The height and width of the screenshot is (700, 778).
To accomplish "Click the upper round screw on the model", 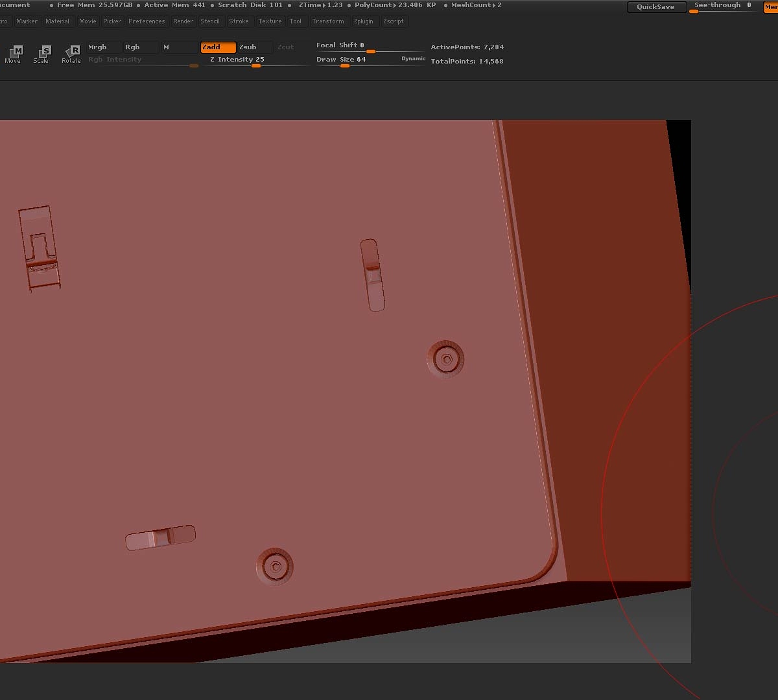I will point(445,358).
